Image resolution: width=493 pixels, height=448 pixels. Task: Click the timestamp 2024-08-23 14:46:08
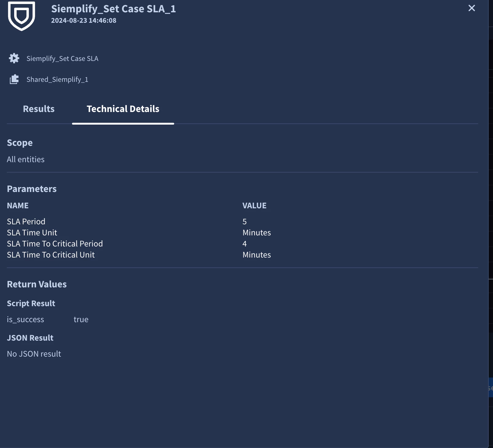point(84,21)
